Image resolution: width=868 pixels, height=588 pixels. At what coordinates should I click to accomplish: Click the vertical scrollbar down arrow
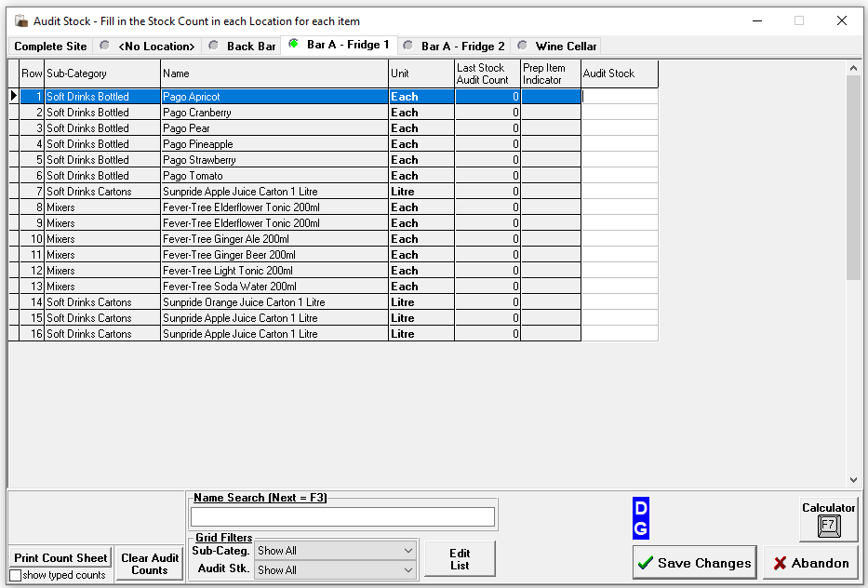[x=854, y=480]
